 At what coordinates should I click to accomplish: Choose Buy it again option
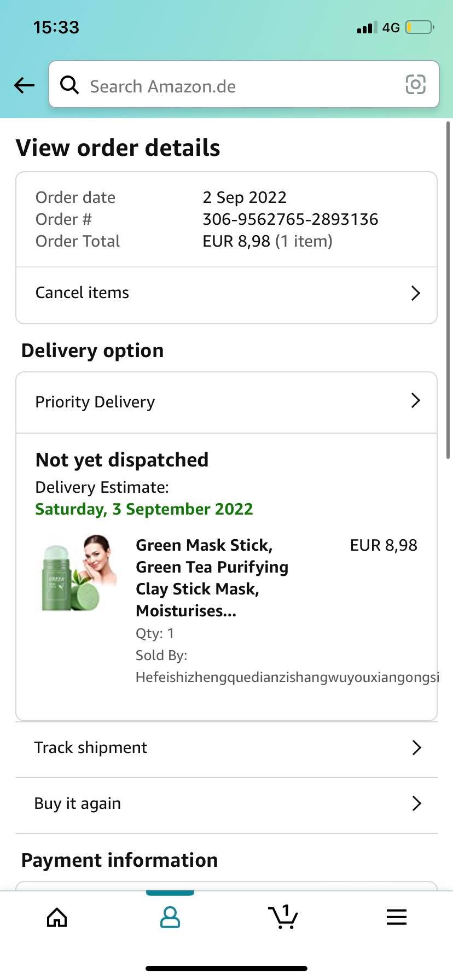78,803
